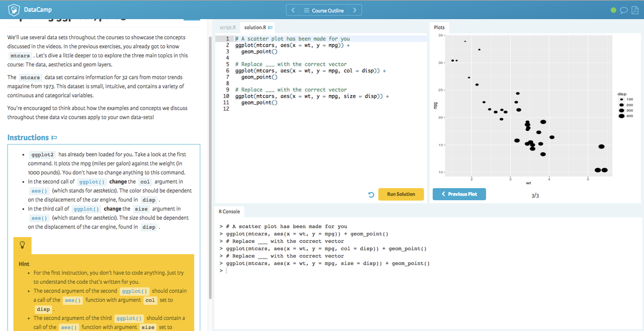644x331 pixels.
Task: Click line number 5 in editor gutter
Action: [227, 64]
